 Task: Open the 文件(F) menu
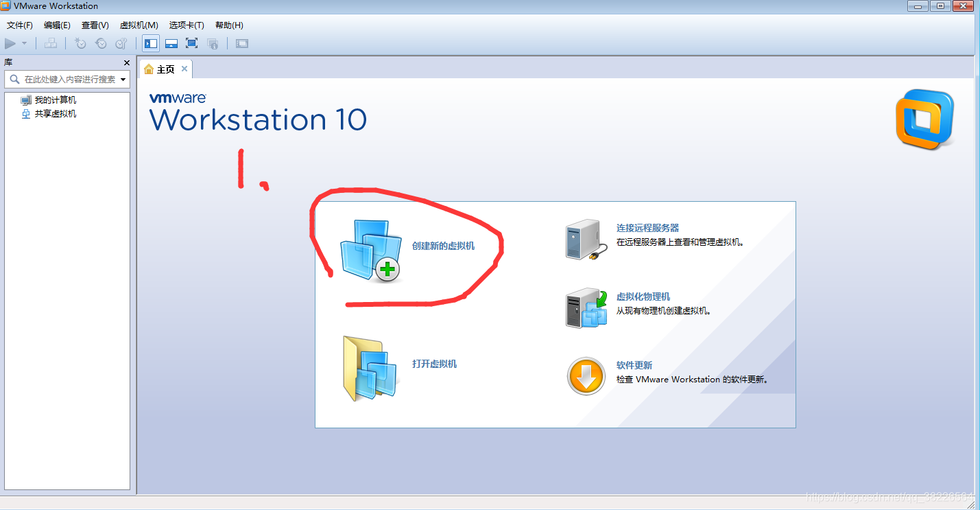tap(20, 25)
